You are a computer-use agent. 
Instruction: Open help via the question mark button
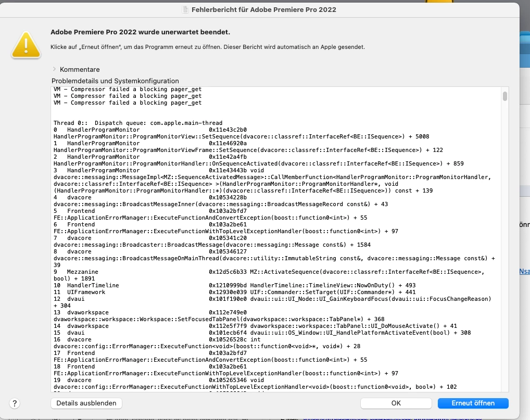click(15, 403)
